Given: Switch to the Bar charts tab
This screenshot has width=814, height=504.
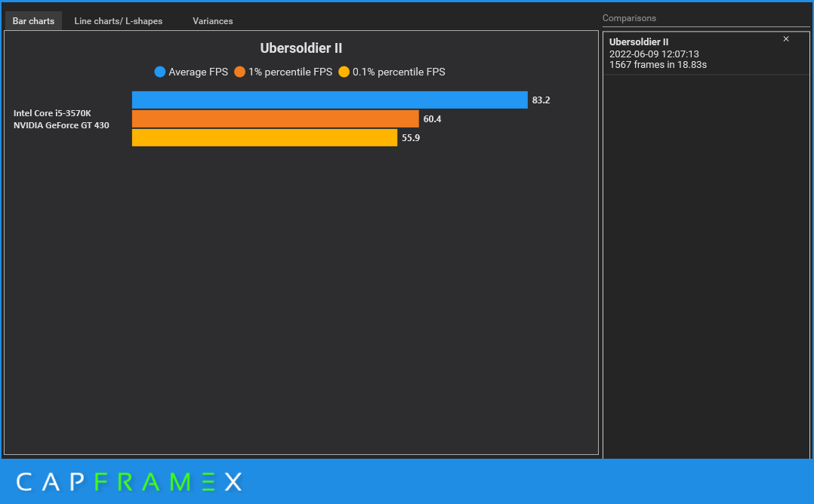Looking at the screenshot, I should (x=33, y=20).
